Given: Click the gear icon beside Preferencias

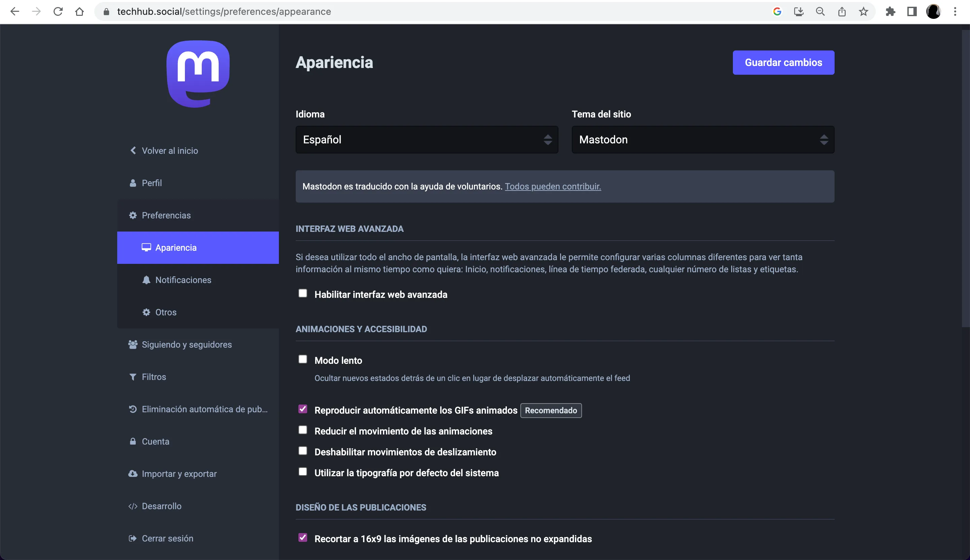Looking at the screenshot, I should pyautogui.click(x=133, y=215).
